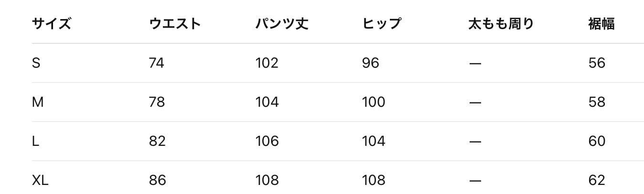Click pants length value 106
Image resolution: width=644 pixels, height=194 pixels.
coord(267,141)
